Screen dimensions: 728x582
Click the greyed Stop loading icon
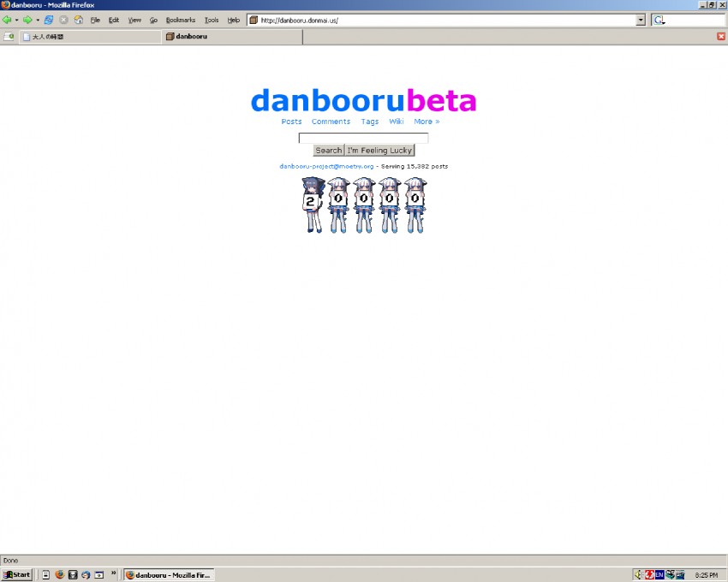64,20
